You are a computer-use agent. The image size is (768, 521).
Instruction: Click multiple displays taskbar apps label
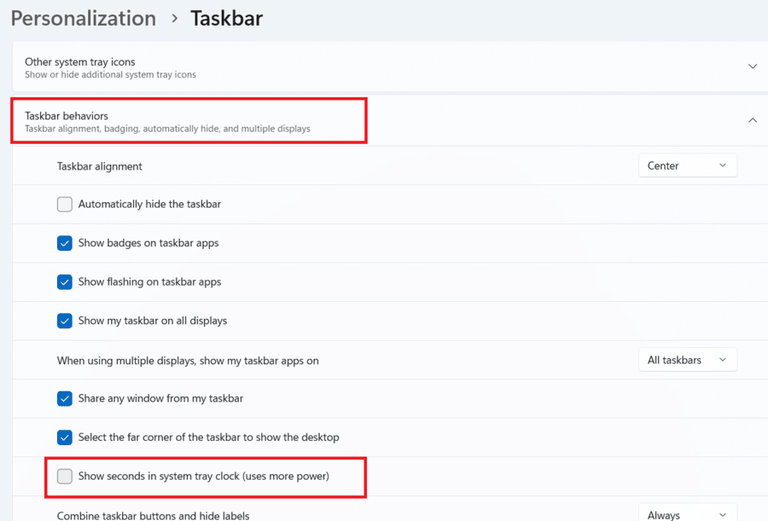click(x=188, y=361)
